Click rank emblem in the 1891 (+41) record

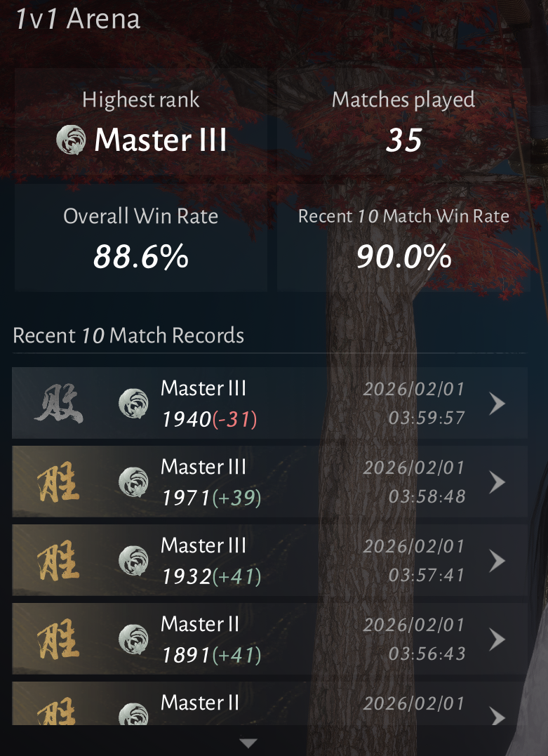point(133,639)
